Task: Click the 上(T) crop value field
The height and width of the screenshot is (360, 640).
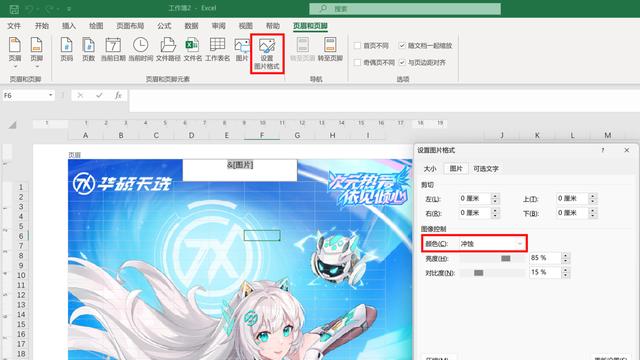Action: [x=572, y=198]
